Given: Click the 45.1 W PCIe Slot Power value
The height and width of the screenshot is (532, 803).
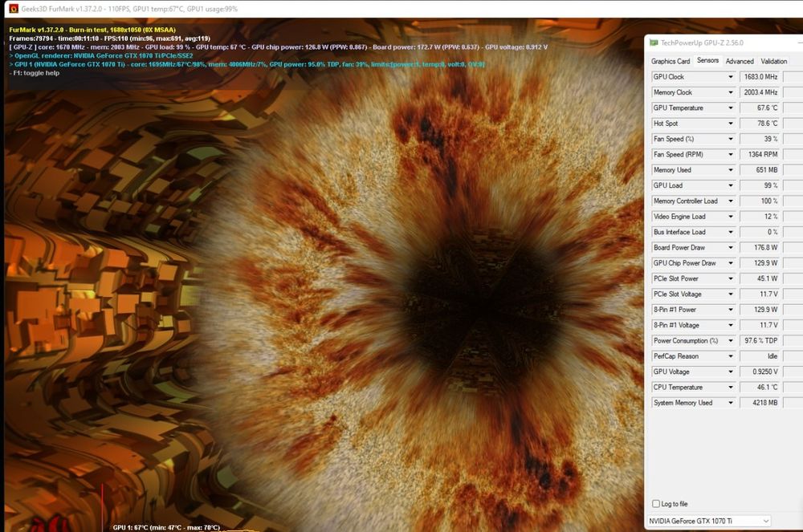Looking at the screenshot, I should point(760,278).
